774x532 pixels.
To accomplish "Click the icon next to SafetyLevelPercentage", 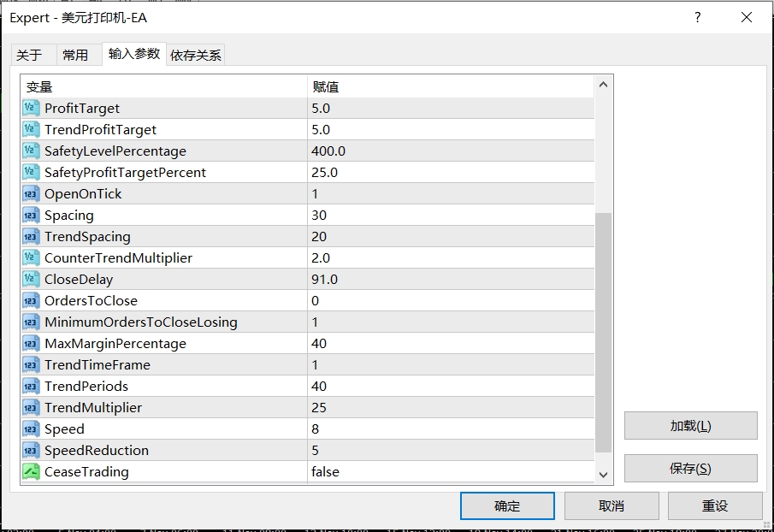I will pyautogui.click(x=31, y=151).
